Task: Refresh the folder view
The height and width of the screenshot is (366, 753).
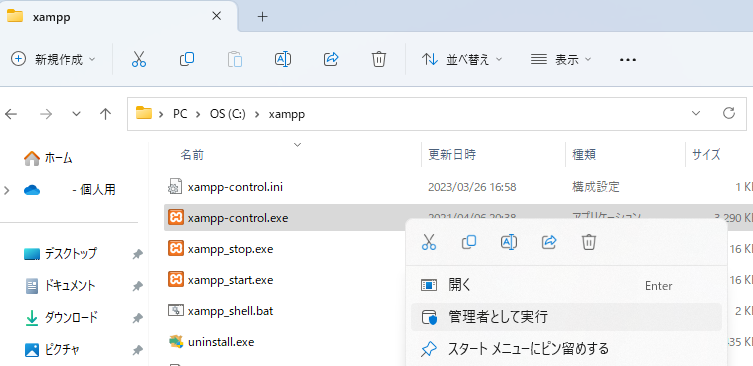Action: [x=729, y=113]
